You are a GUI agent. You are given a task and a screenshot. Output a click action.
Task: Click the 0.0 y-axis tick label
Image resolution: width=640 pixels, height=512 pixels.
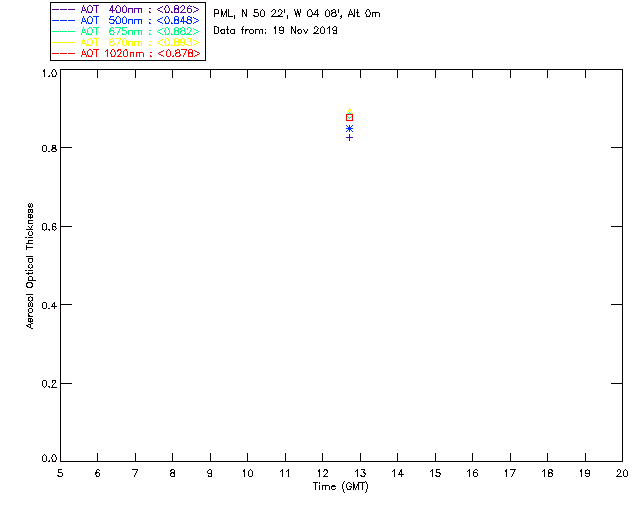click(x=49, y=459)
